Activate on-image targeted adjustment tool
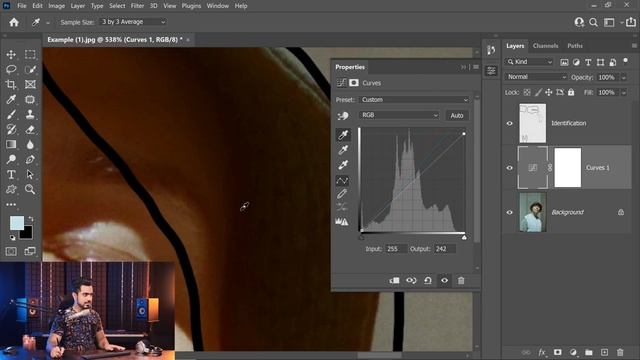Image resolution: width=640 pixels, height=360 pixels. pos(343,116)
